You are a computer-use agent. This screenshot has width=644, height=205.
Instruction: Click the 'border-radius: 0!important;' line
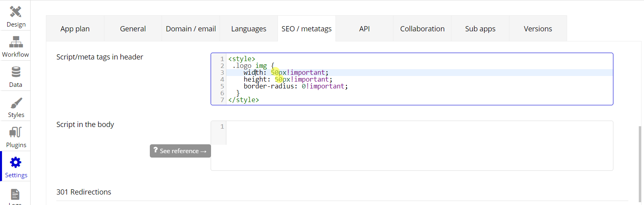[296, 86]
